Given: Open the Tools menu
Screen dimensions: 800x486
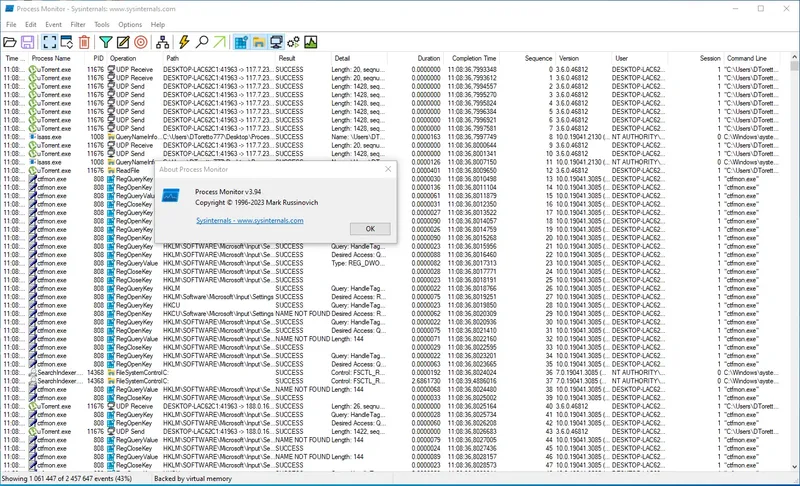Looking at the screenshot, I should pos(102,24).
